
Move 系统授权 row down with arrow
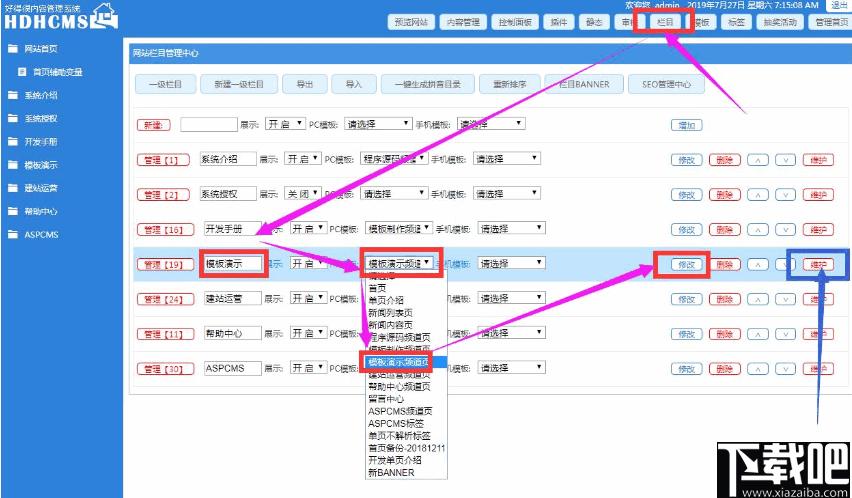pyautogui.click(x=785, y=194)
